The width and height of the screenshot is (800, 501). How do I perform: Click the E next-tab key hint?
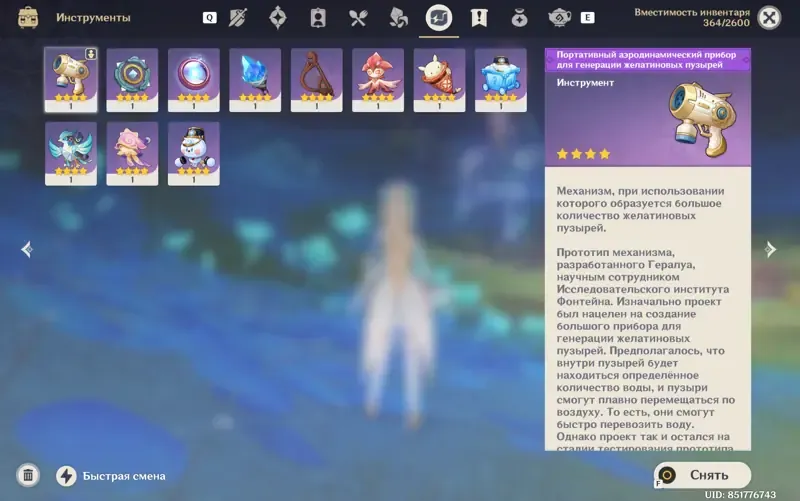(587, 18)
